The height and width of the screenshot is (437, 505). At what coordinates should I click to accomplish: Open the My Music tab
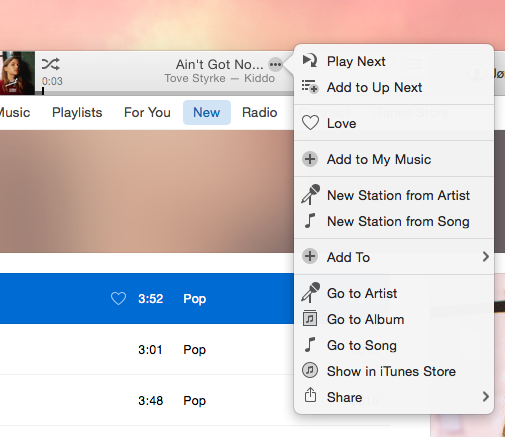pyautogui.click(x=15, y=113)
